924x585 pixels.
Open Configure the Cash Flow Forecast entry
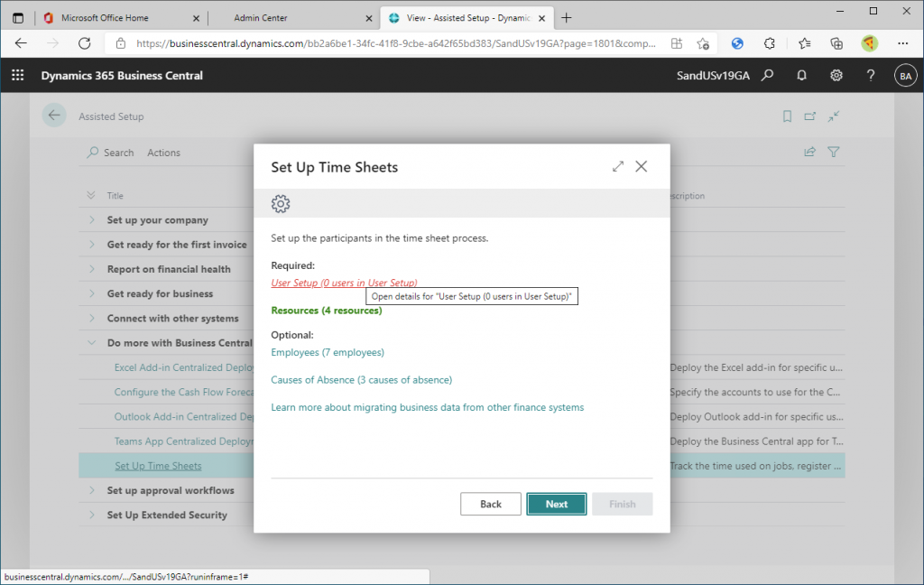point(184,392)
